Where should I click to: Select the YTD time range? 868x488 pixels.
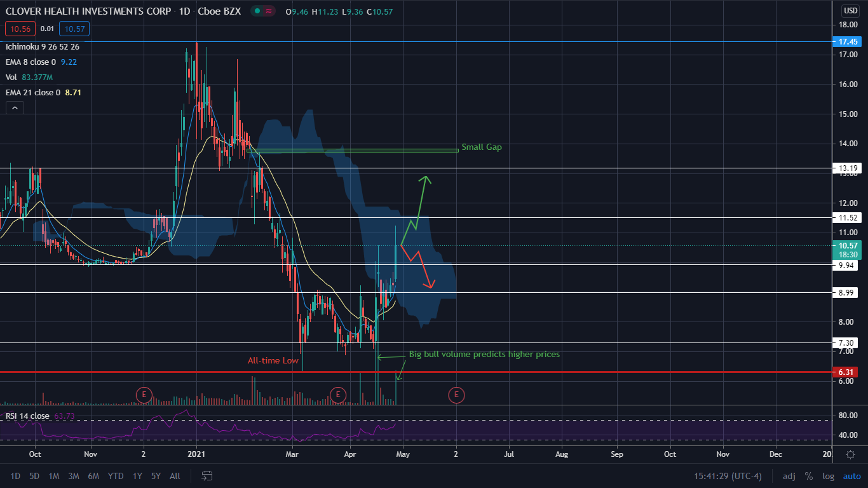click(116, 476)
